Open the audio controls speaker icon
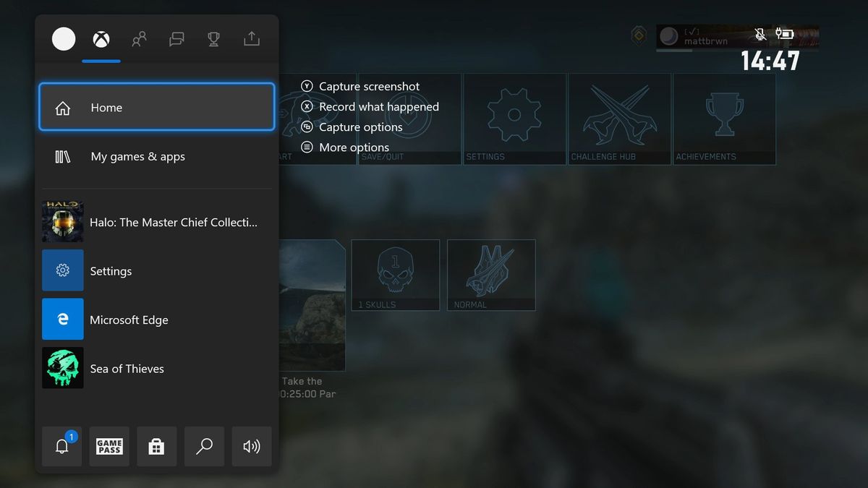 [x=252, y=446]
